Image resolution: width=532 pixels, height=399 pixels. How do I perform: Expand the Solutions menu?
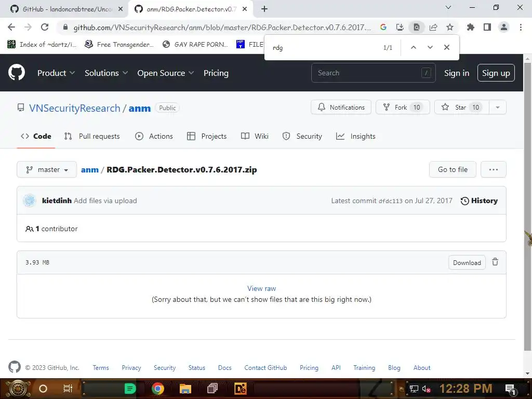pyautogui.click(x=106, y=73)
